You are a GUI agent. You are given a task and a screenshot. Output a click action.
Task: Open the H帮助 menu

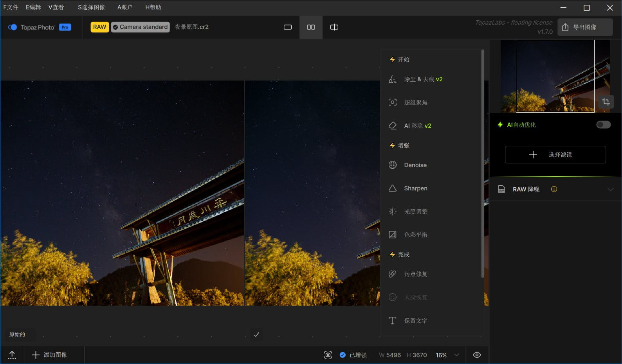pyautogui.click(x=153, y=7)
